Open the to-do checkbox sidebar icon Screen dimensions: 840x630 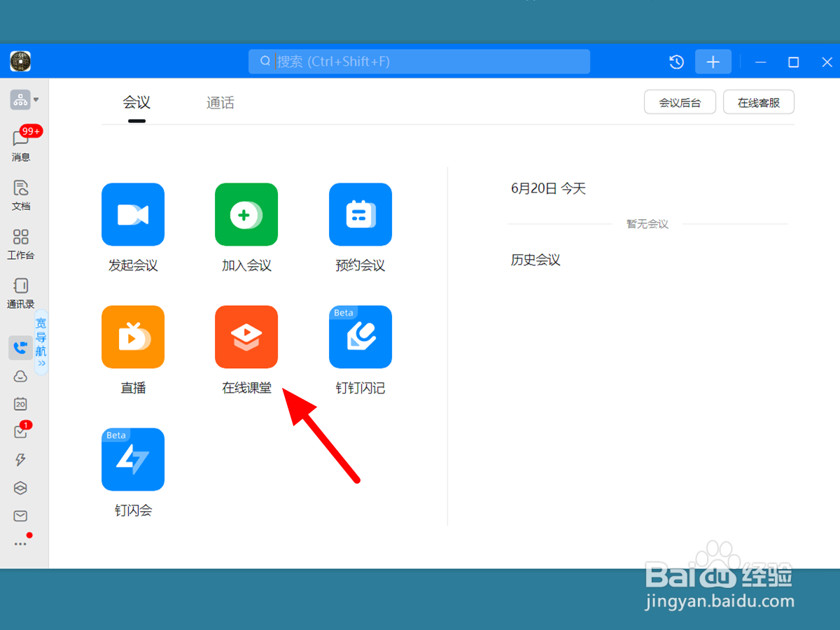pyautogui.click(x=21, y=431)
